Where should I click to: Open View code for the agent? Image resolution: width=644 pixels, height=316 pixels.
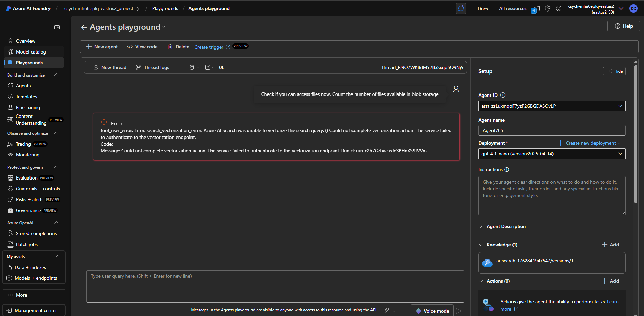tap(142, 47)
